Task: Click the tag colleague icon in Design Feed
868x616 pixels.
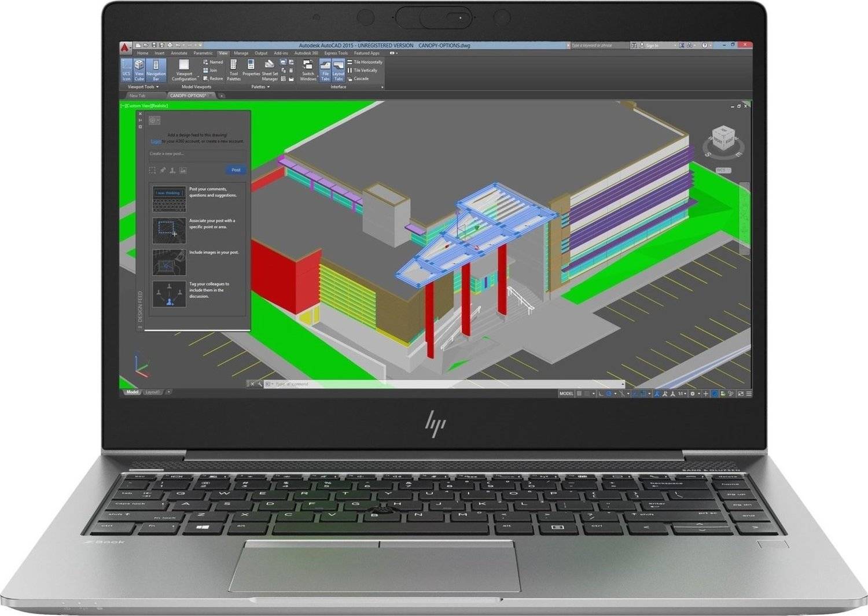Action: 172,170
